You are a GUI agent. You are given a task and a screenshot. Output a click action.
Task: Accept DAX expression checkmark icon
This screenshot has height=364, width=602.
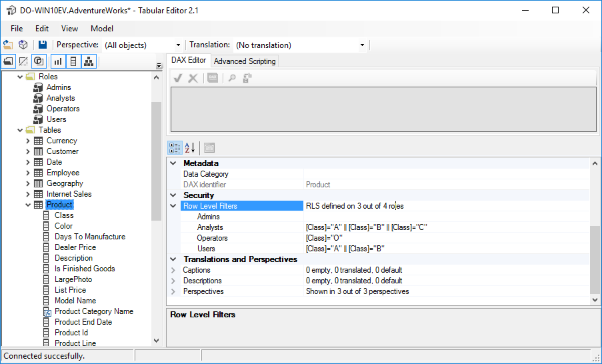pos(178,78)
